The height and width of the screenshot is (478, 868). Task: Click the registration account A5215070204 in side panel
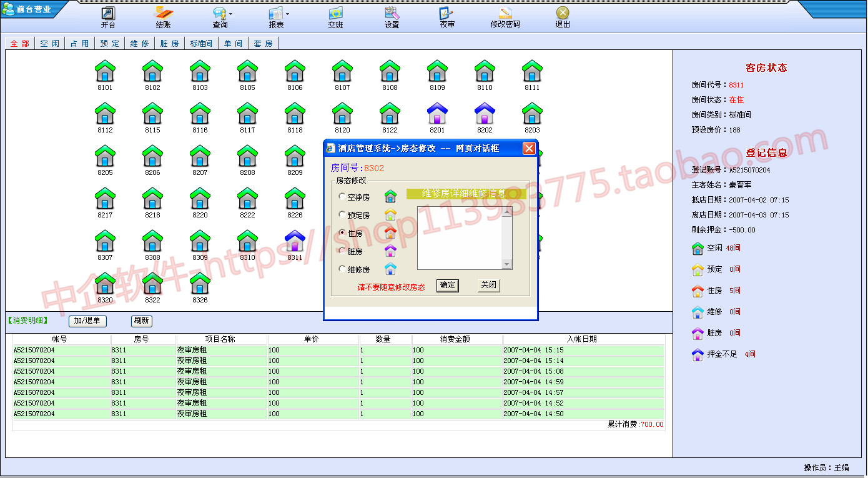tap(750, 170)
